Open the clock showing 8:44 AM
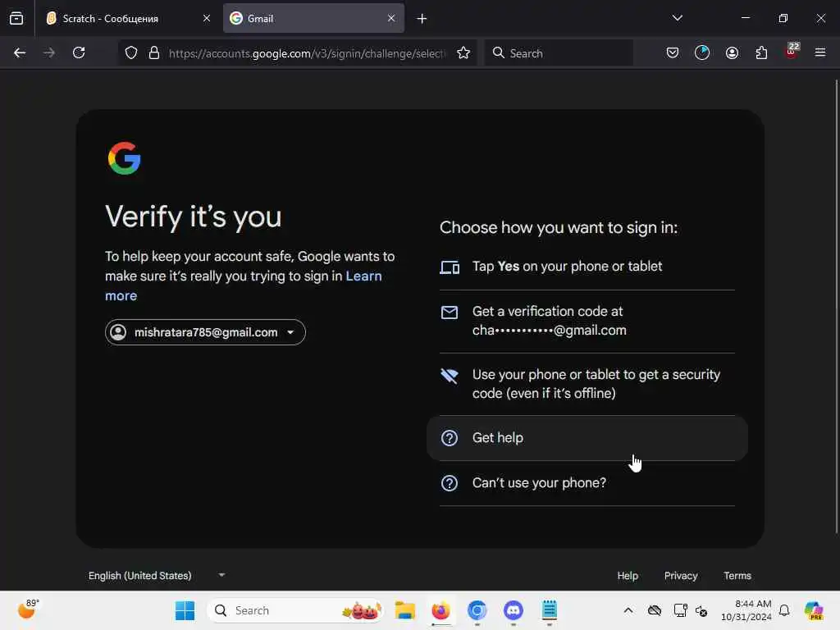Viewport: 840px width, 630px height. click(x=746, y=610)
